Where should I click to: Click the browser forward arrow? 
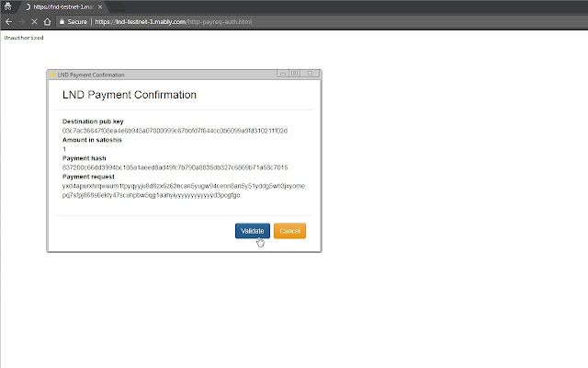21,22
